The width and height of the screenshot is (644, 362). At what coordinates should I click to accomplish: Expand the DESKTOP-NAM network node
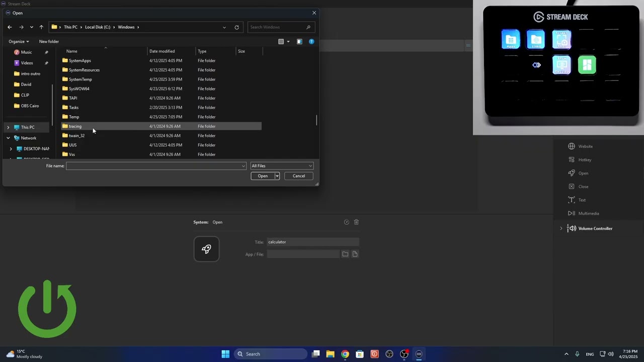(11, 149)
